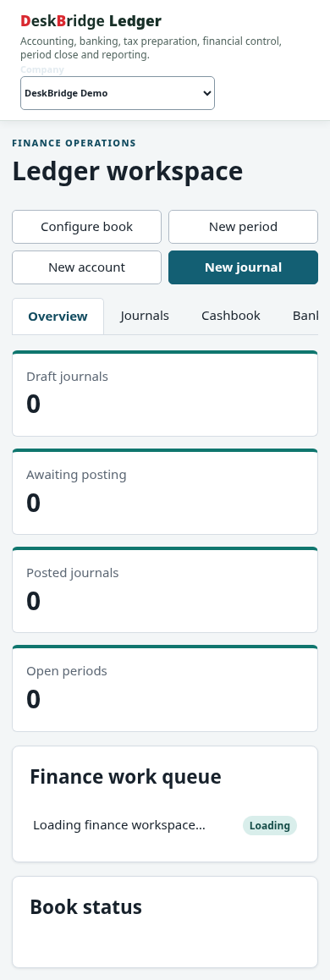The height and width of the screenshot is (980, 330).
Task: View the Open periods card
Action: 165,688
